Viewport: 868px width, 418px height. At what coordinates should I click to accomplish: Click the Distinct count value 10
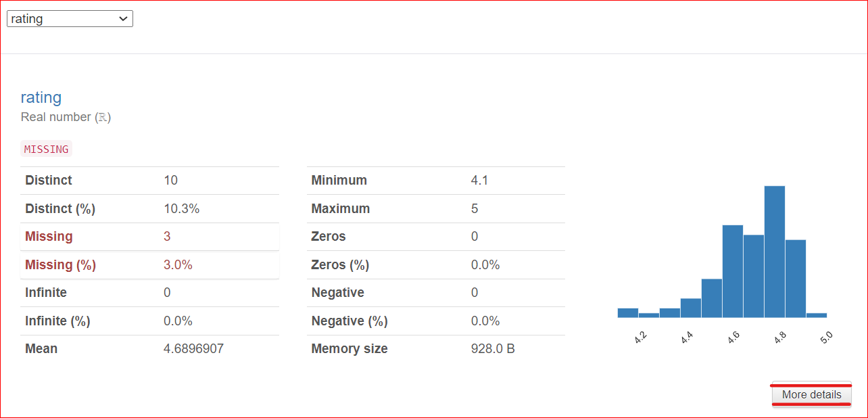tap(170, 181)
